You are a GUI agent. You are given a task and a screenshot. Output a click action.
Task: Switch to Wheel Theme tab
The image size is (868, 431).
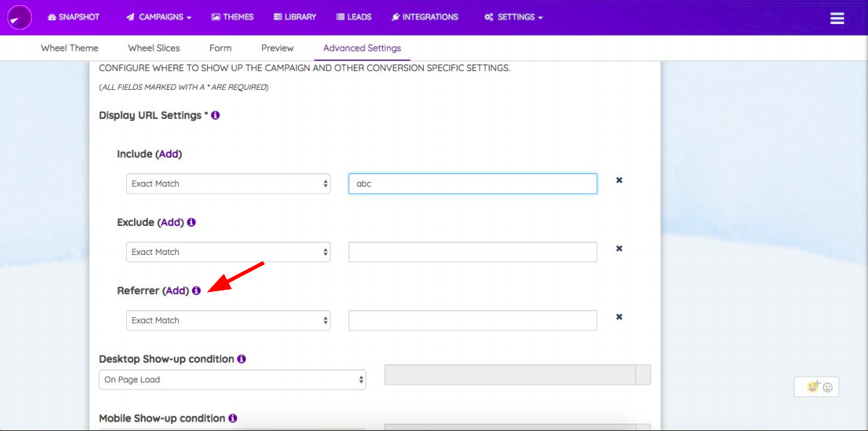tap(70, 48)
